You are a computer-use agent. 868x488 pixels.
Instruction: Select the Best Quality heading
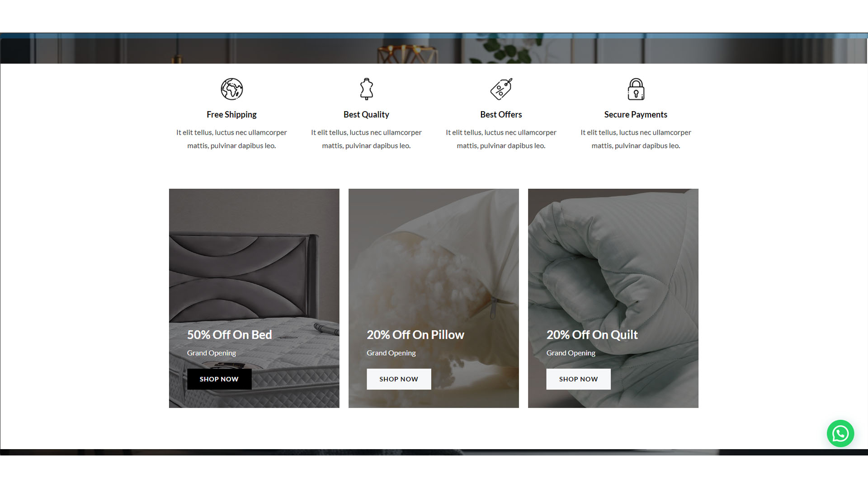366,114
